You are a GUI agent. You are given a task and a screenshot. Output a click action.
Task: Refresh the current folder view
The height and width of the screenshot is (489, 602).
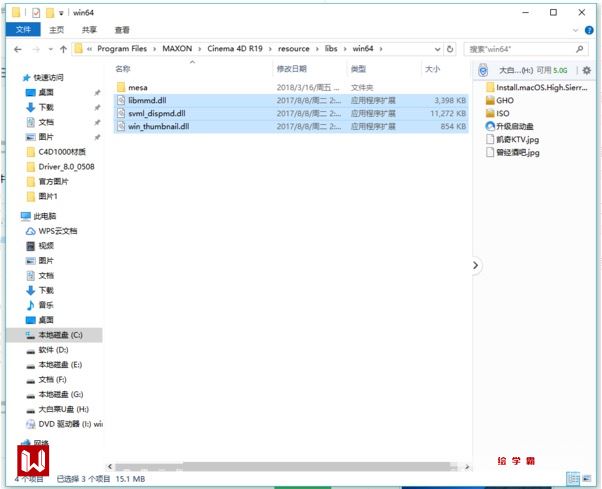coord(450,49)
